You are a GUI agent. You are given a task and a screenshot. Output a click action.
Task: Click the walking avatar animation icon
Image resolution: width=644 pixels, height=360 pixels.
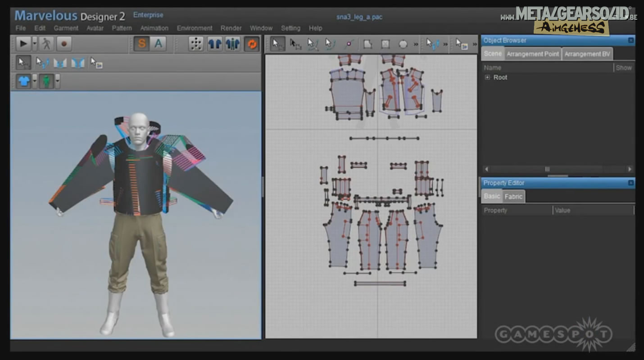[46, 44]
